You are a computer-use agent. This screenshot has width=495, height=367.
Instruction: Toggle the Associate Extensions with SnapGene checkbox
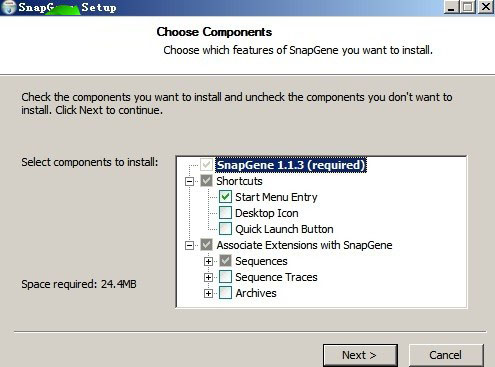tap(207, 245)
